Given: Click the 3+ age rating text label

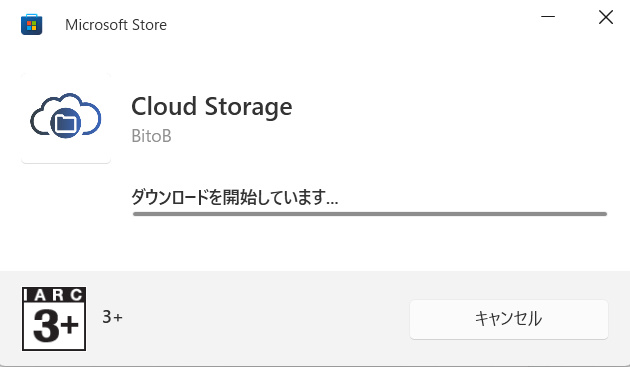Looking at the screenshot, I should 112,317.
